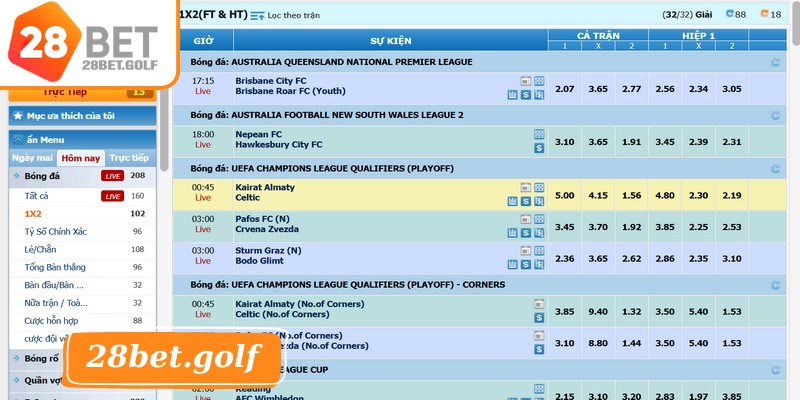Open the Lọc theo trận match filter
Screen dimensions: 800x400
click(x=286, y=15)
